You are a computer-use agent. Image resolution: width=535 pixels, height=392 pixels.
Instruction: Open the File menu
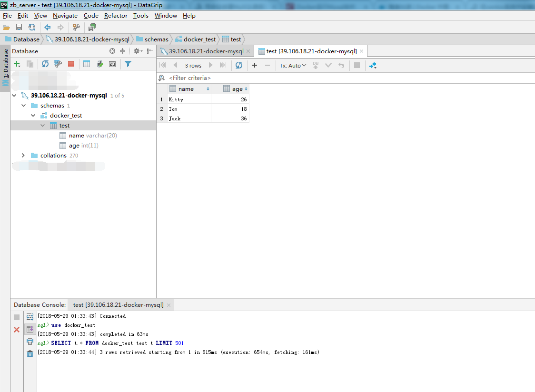7,16
